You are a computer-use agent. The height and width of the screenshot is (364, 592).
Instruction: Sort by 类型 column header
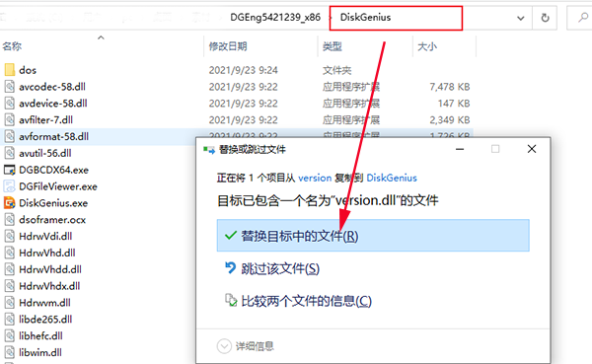[333, 46]
